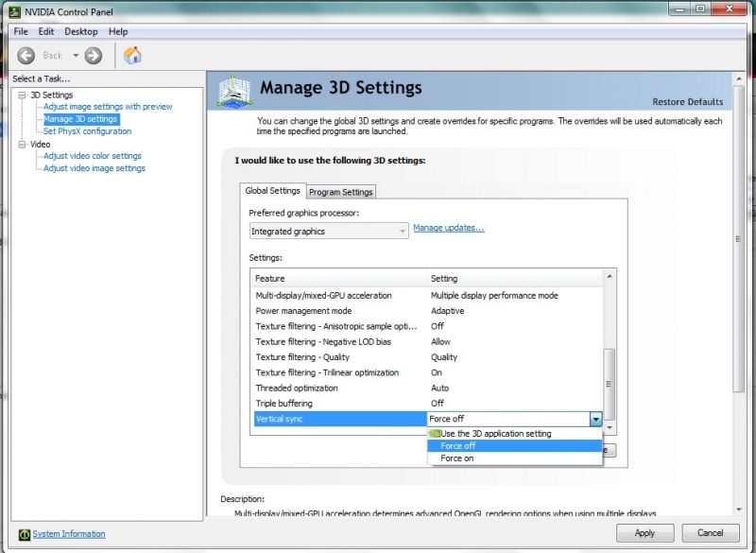Open the Manage updates link
The width and height of the screenshot is (756, 553).
(448, 228)
